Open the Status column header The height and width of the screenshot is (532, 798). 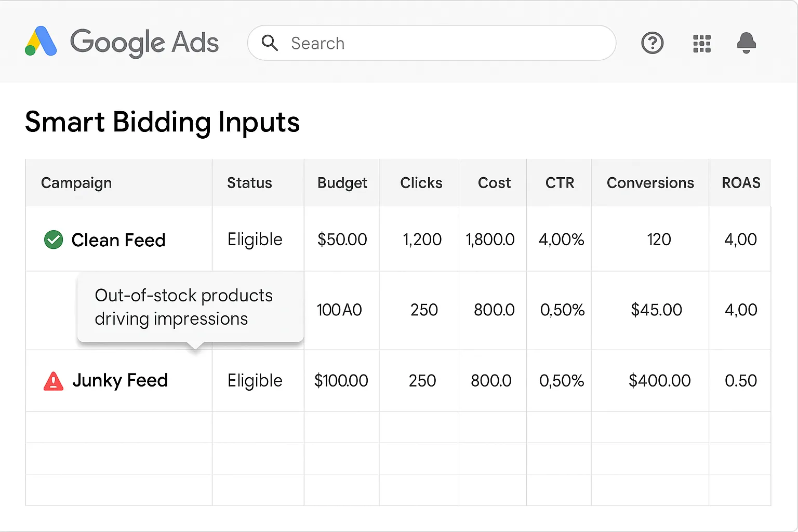(249, 183)
